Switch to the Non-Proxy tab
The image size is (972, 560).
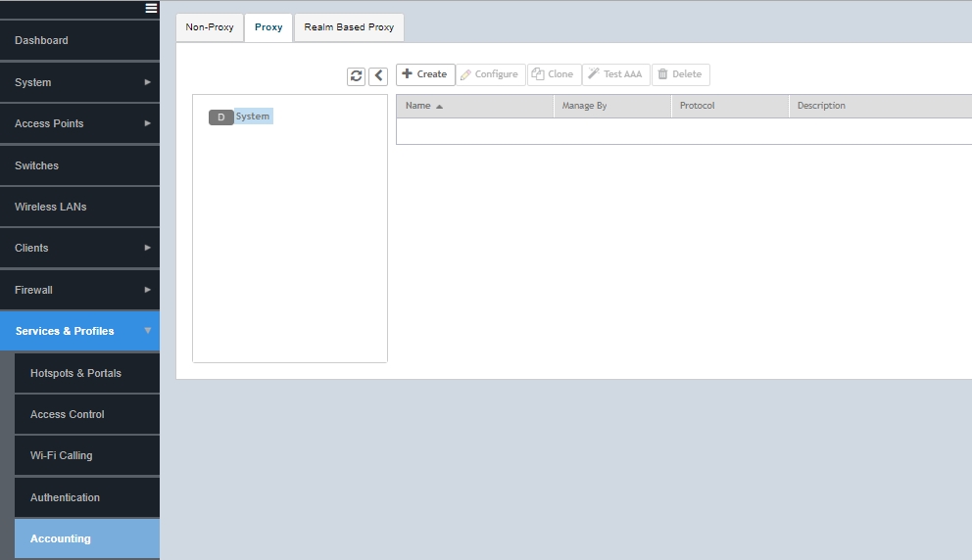click(210, 27)
